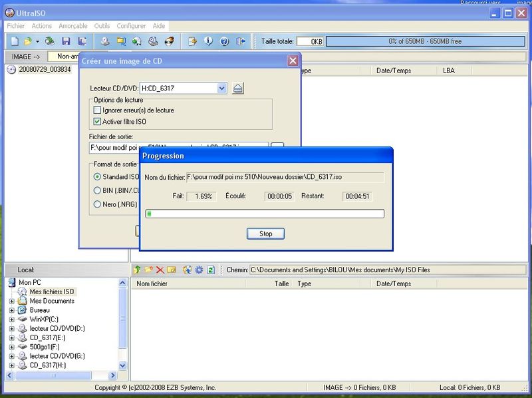Expand the 500go1(F:) drive node
This screenshot has width=532, height=398.
pyautogui.click(x=11, y=347)
